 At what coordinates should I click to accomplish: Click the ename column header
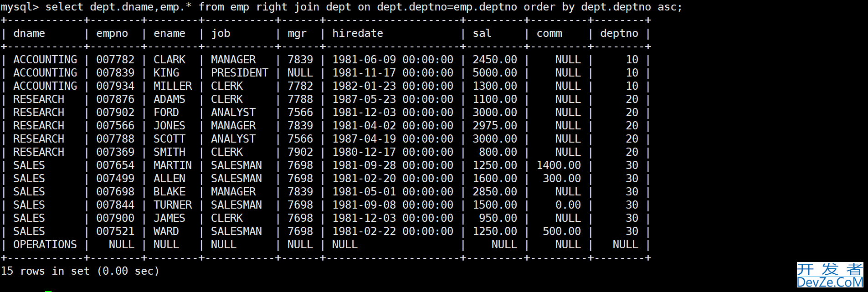click(169, 33)
